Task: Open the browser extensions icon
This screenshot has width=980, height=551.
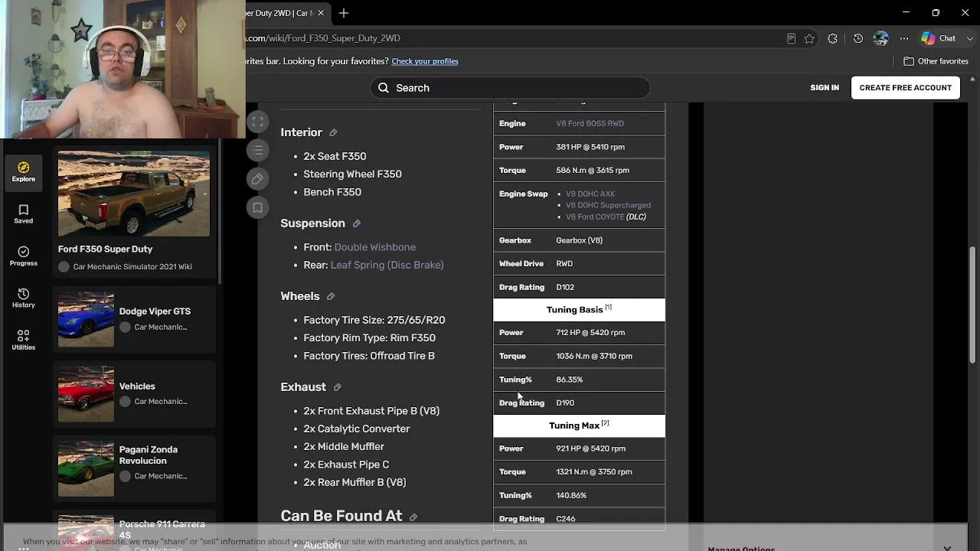Action: pyautogui.click(x=833, y=38)
